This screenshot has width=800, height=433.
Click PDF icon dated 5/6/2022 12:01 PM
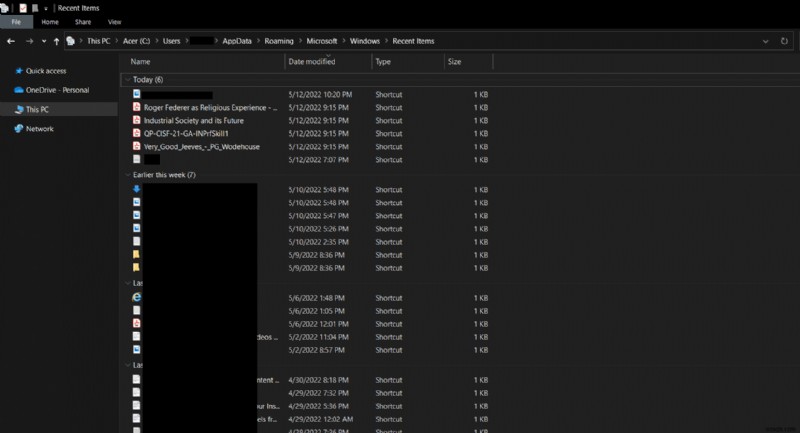point(136,323)
